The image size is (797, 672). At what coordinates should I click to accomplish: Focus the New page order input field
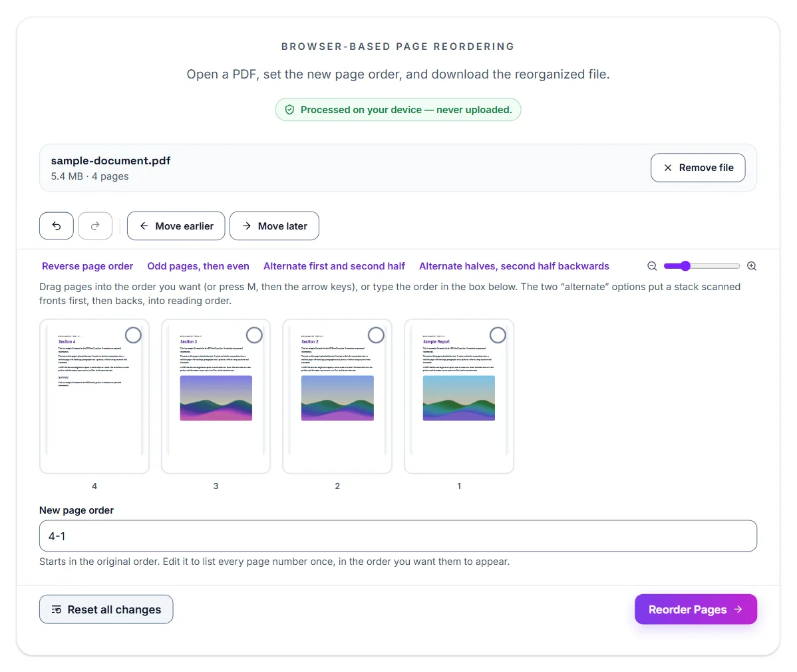(x=398, y=536)
